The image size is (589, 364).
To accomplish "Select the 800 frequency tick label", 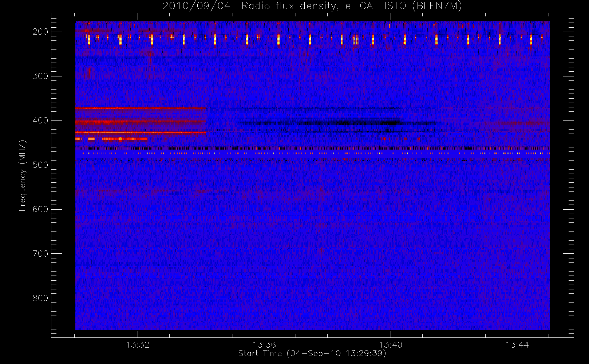I will click(40, 298).
